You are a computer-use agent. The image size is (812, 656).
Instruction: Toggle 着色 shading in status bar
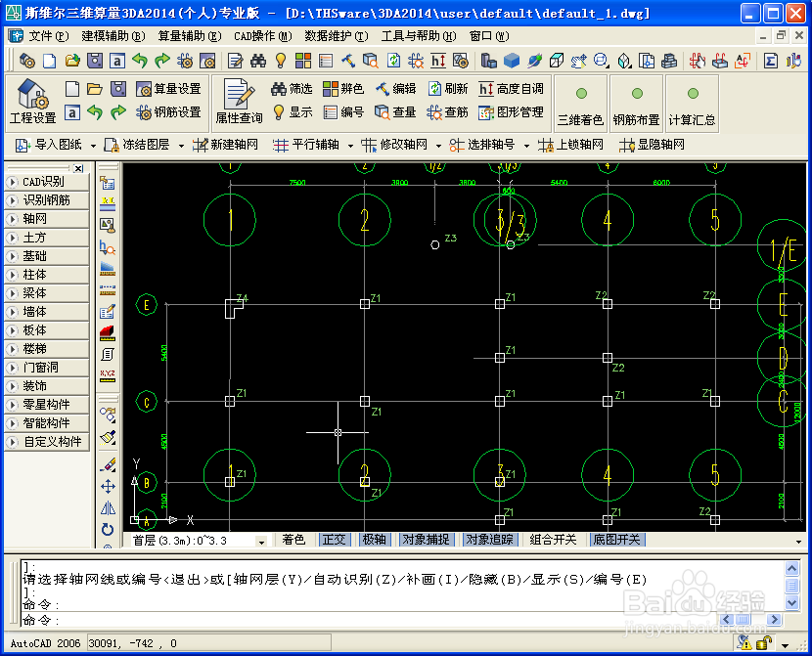pos(293,540)
